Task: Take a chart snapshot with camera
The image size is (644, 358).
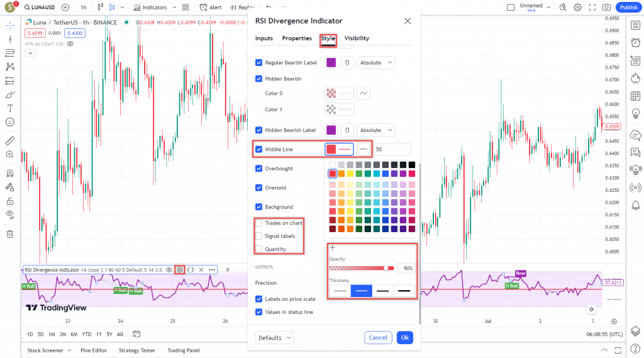Action: pyautogui.click(x=606, y=8)
